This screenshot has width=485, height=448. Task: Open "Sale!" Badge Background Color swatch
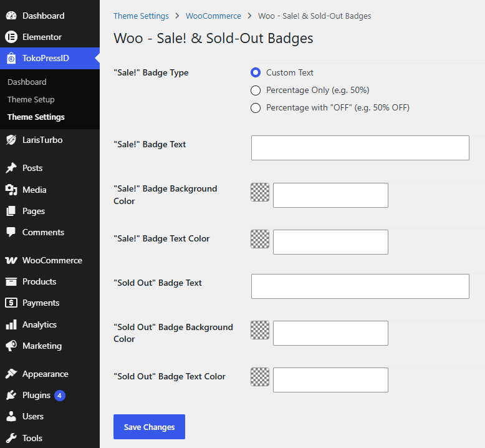(260, 192)
